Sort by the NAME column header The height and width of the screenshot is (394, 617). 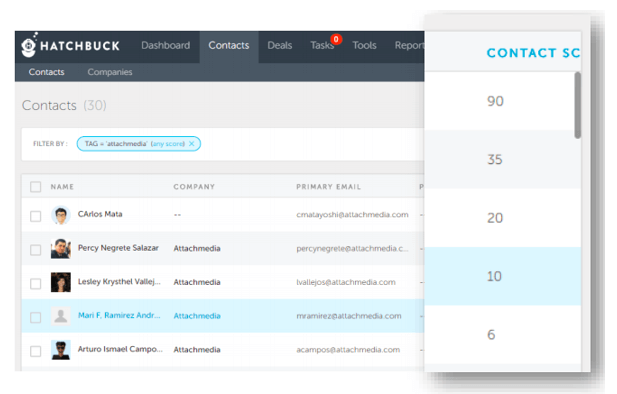(62, 187)
